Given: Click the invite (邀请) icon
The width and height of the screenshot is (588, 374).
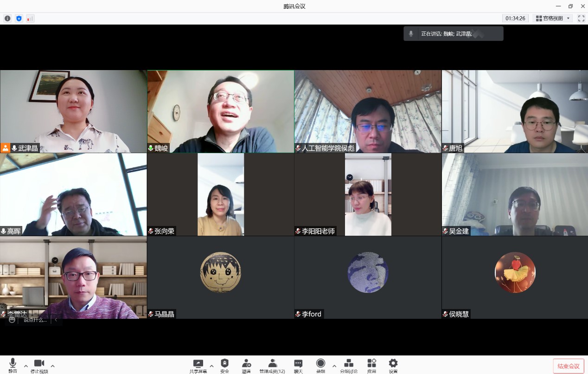Looking at the screenshot, I should tap(246, 365).
